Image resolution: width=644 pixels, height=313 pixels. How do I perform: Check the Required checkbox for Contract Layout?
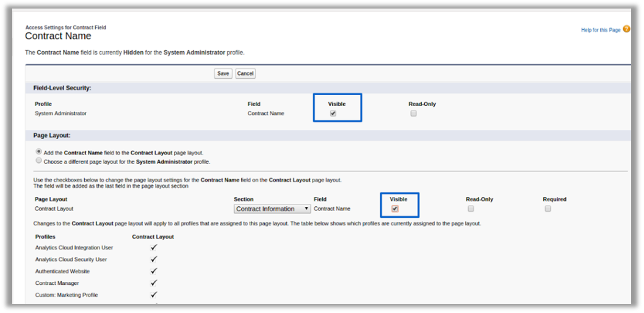(548, 209)
